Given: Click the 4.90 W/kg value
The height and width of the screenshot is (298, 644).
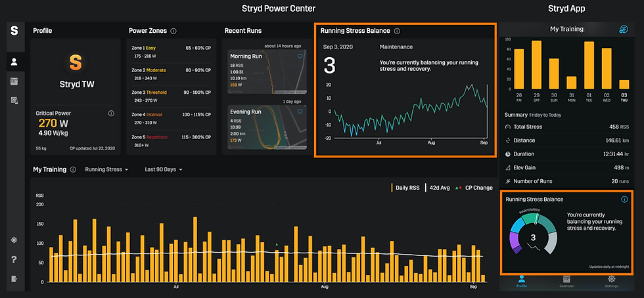Looking at the screenshot, I should 53,133.
